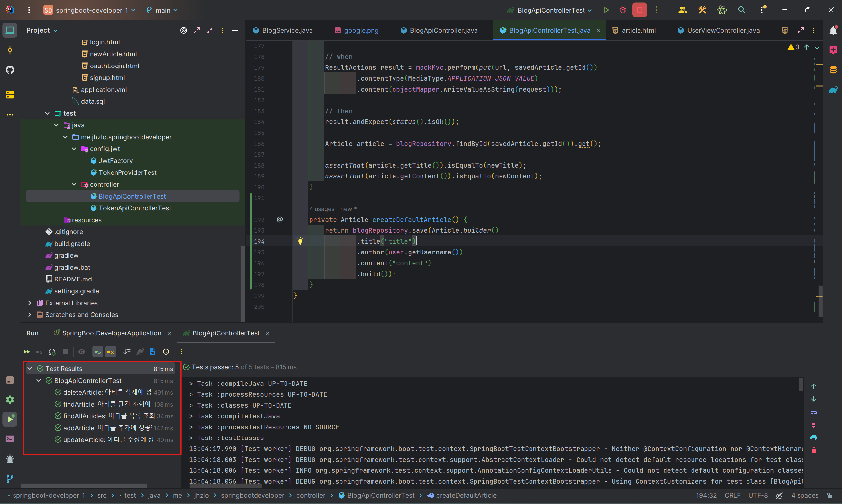
Task: Collapse the controller folder in project tree
Action: [x=74, y=184]
